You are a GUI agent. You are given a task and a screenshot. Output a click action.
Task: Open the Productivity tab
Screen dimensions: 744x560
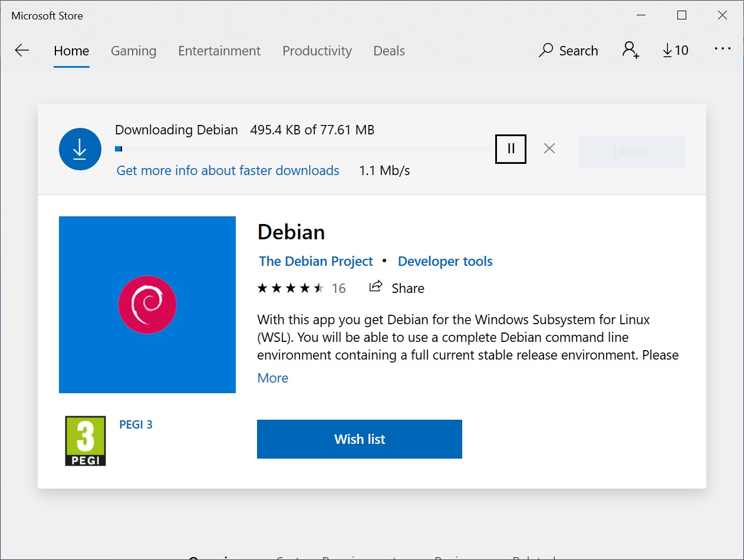coord(317,51)
